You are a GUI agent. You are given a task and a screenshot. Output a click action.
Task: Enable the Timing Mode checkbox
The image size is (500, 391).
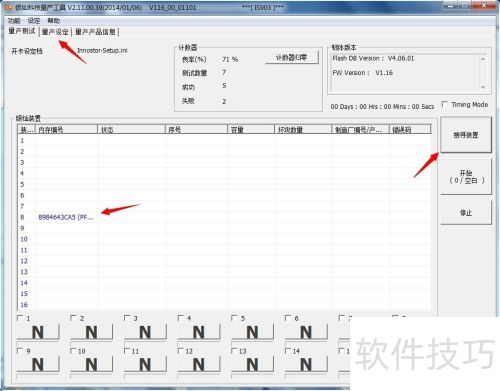444,104
